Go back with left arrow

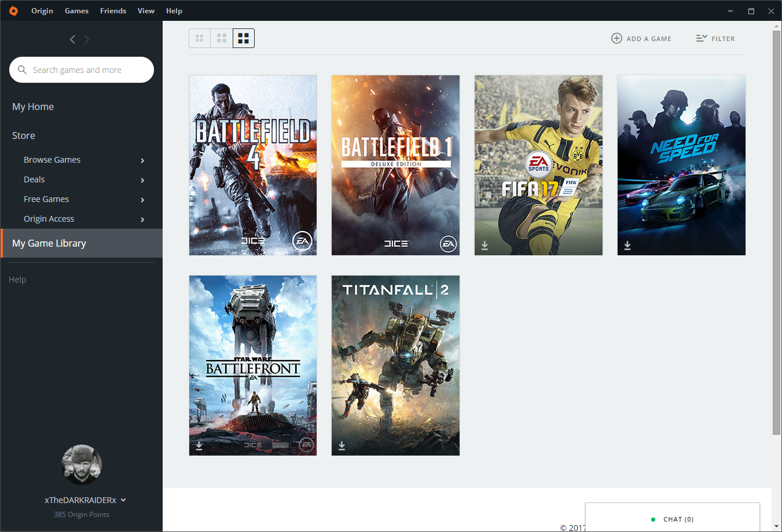coord(72,39)
